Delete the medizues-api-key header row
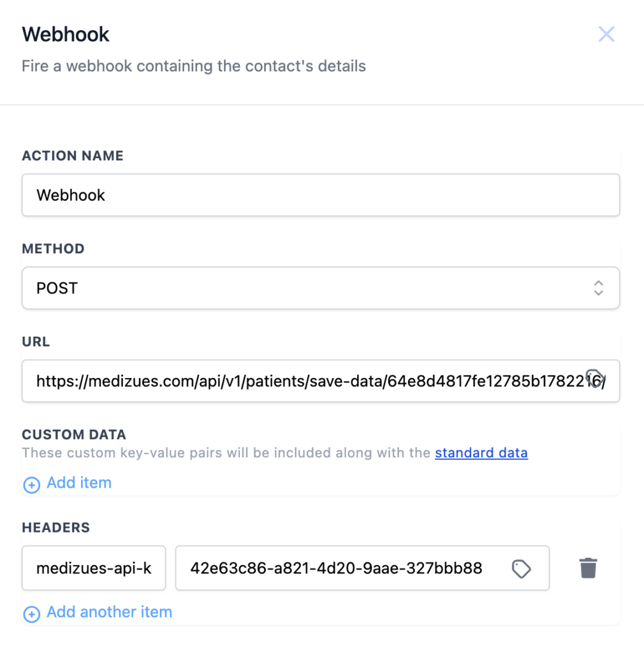This screenshot has width=644, height=653. point(588,568)
